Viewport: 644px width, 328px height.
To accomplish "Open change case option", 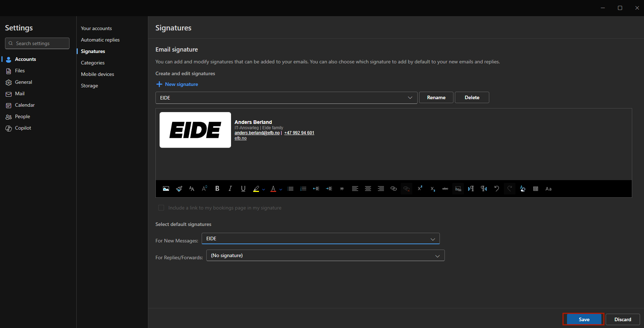I will [x=548, y=189].
